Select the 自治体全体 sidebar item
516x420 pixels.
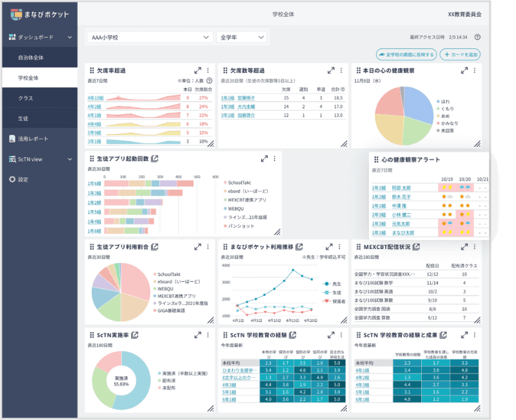40,57
